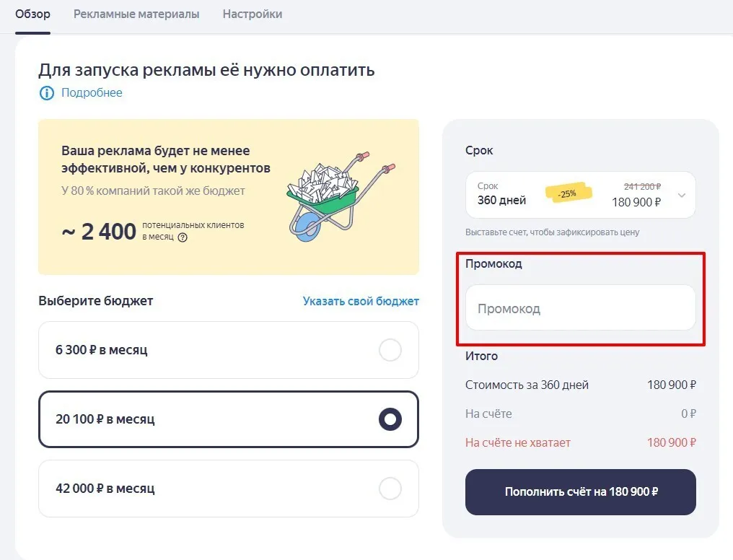Click the wheelbarrow illustration in the yellow banner
The image size is (733, 560).
(x=340, y=196)
